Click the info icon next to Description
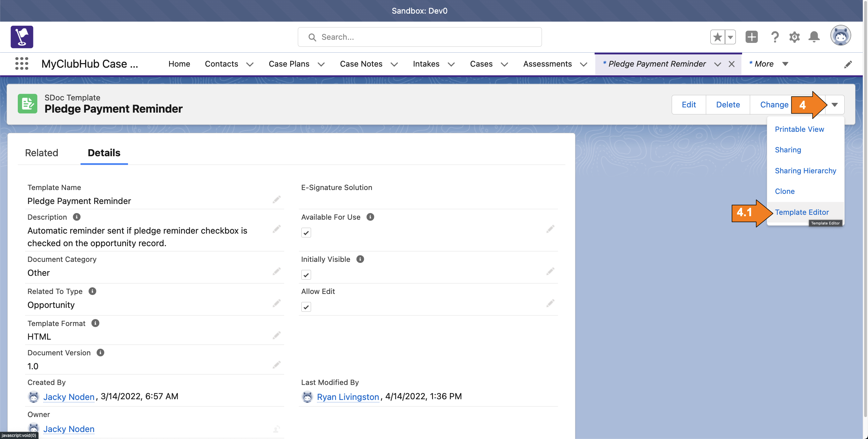Screen dimensions: 868x439 pos(76,217)
